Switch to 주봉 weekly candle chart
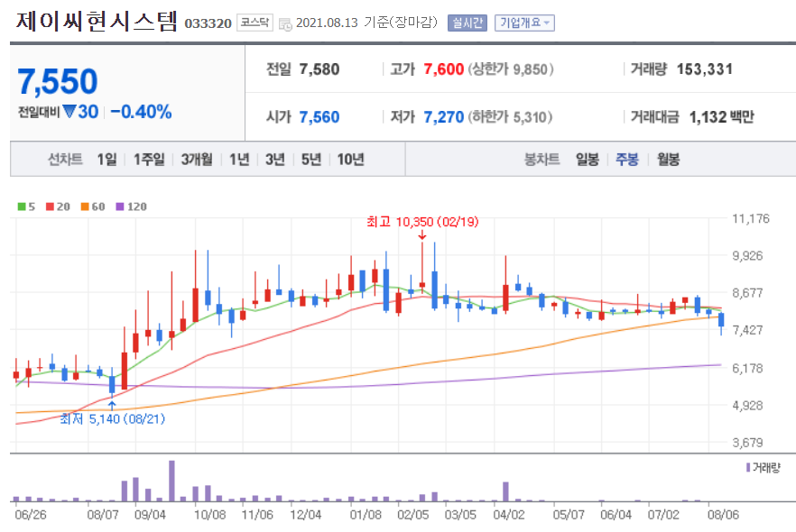This screenshot has height=532, width=796. tap(627, 160)
